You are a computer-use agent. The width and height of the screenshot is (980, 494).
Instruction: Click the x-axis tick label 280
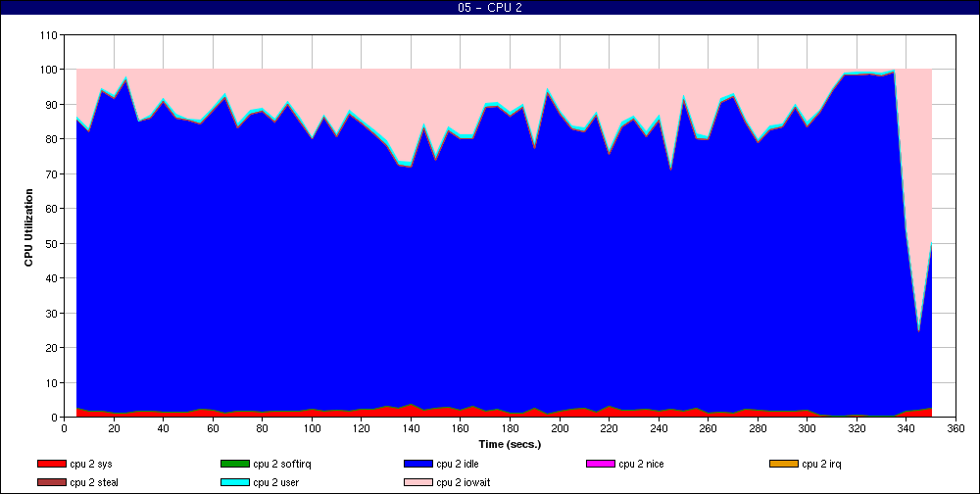pyautogui.click(x=759, y=428)
